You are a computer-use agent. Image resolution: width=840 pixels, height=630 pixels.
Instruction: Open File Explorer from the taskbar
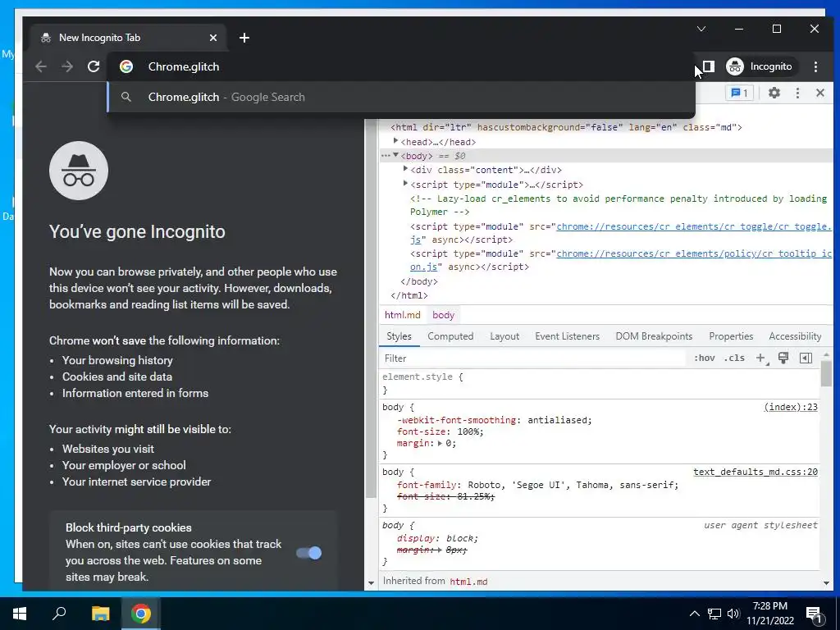coord(100,614)
